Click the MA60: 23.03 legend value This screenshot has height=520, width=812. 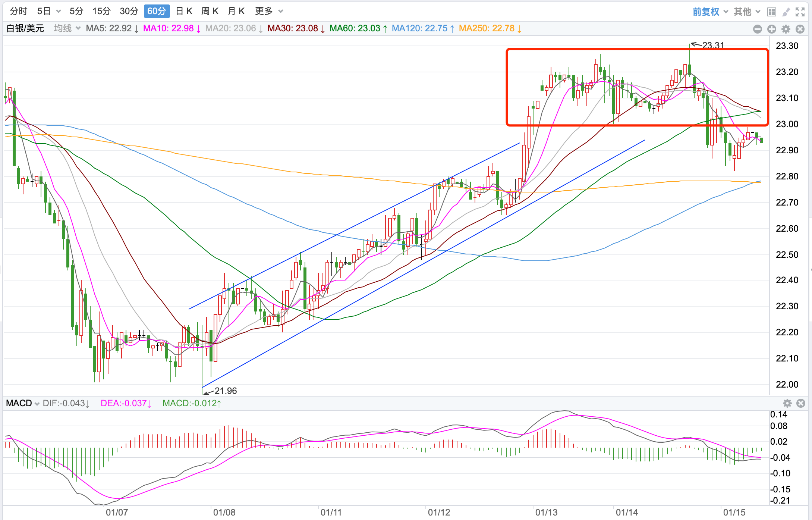(358, 28)
